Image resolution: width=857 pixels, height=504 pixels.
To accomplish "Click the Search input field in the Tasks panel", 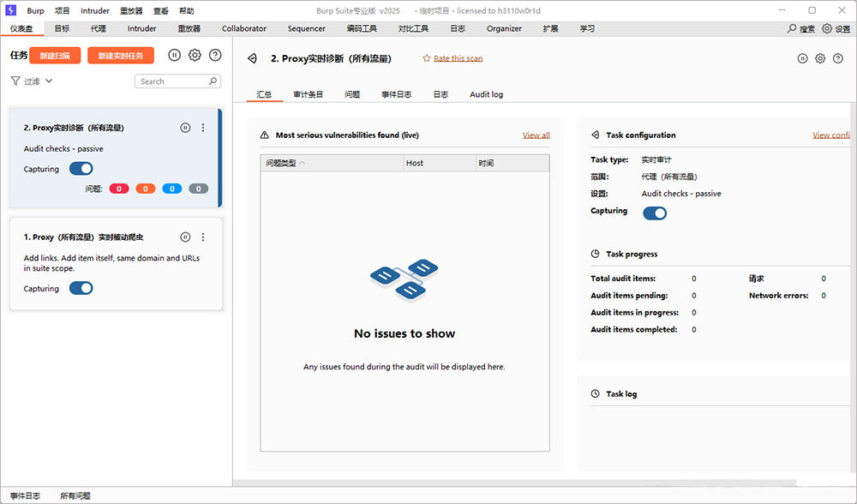I will point(171,81).
